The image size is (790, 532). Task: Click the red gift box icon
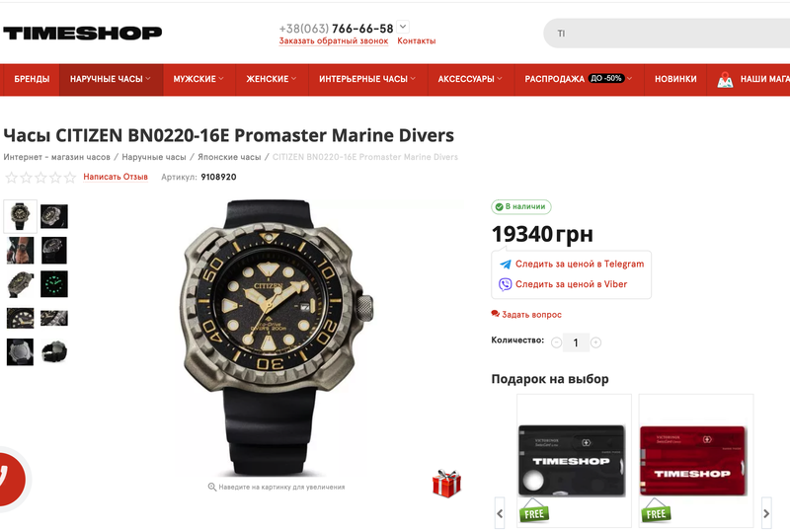[446, 484]
